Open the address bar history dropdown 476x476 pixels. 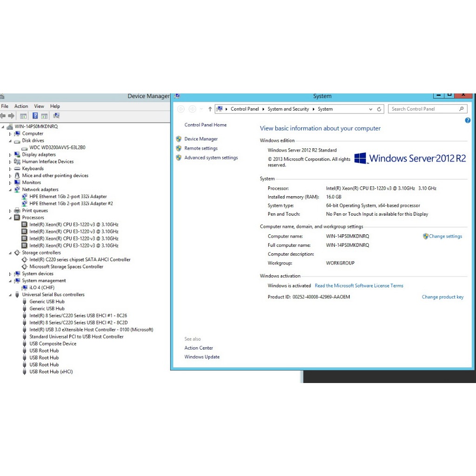click(370, 109)
